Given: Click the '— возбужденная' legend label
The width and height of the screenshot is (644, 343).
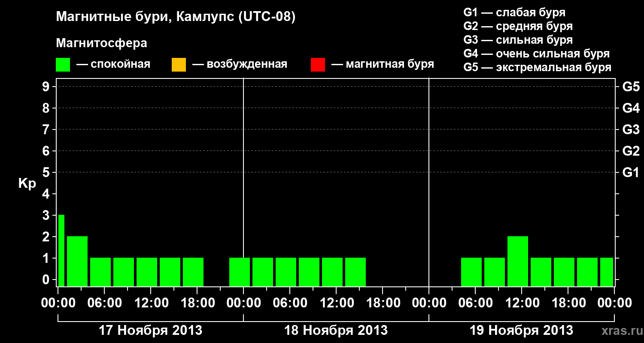Looking at the screenshot, I should (x=240, y=64).
